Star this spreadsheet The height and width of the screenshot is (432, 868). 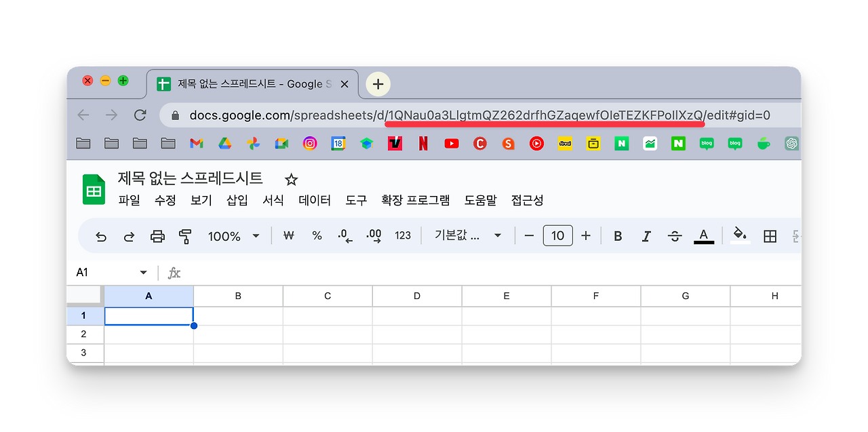pos(291,180)
